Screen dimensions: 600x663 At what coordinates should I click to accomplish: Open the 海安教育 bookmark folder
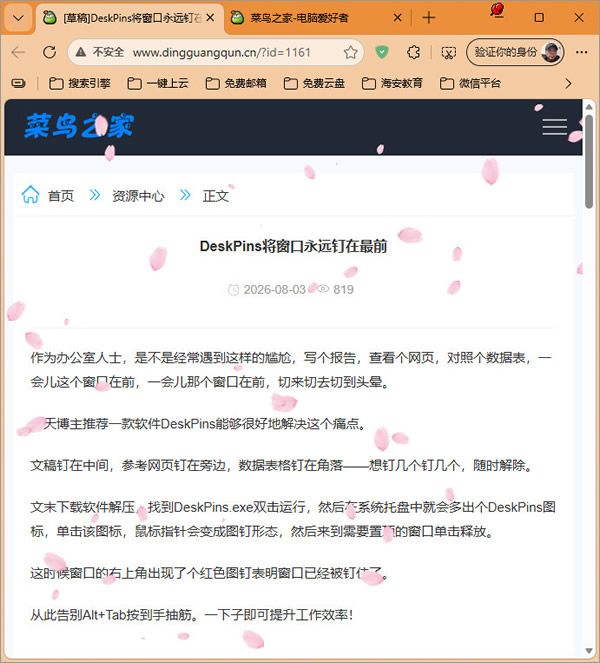[x=392, y=83]
